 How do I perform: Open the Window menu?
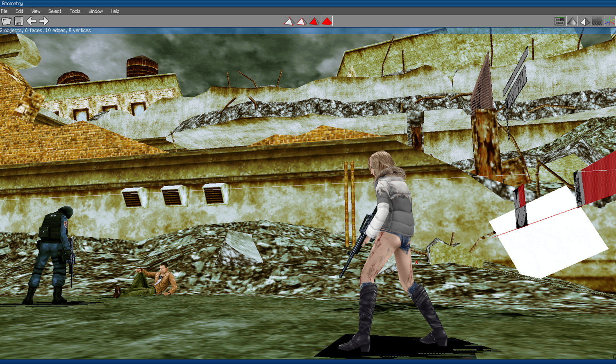click(x=95, y=11)
